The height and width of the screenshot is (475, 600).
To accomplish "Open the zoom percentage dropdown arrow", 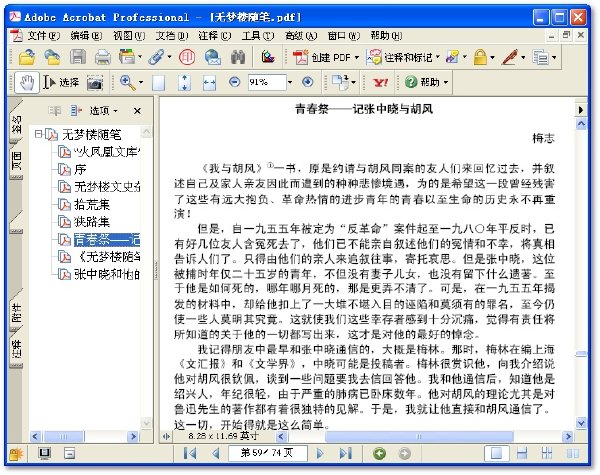I will pos(290,82).
